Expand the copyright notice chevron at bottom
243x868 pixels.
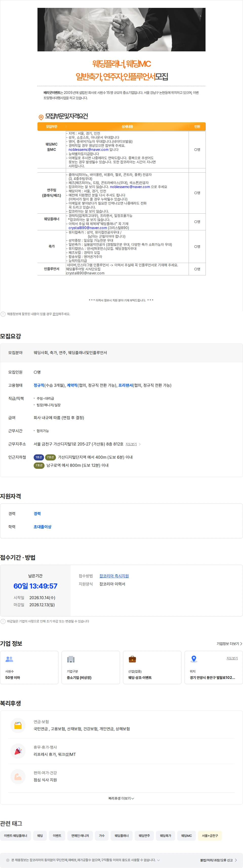158,860
